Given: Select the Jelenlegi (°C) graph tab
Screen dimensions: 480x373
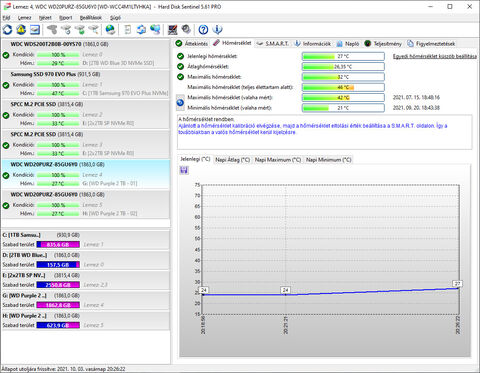Looking at the screenshot, I should (195, 159).
